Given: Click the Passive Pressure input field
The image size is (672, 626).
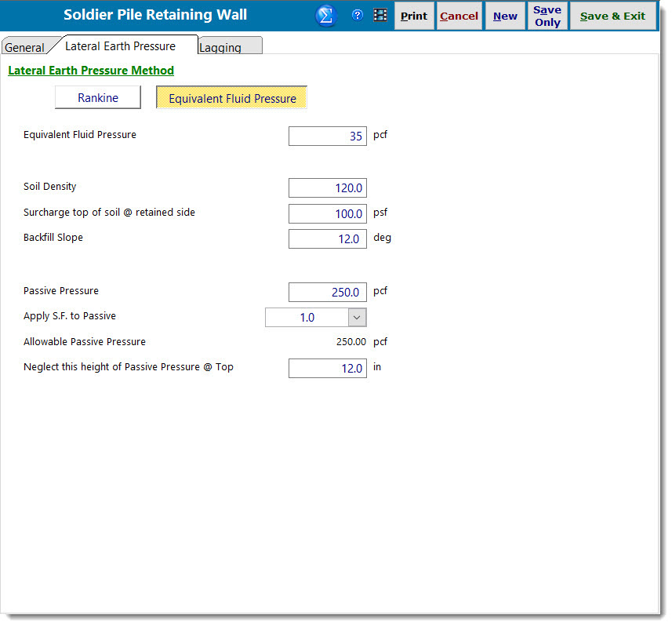Looking at the screenshot, I should [328, 292].
